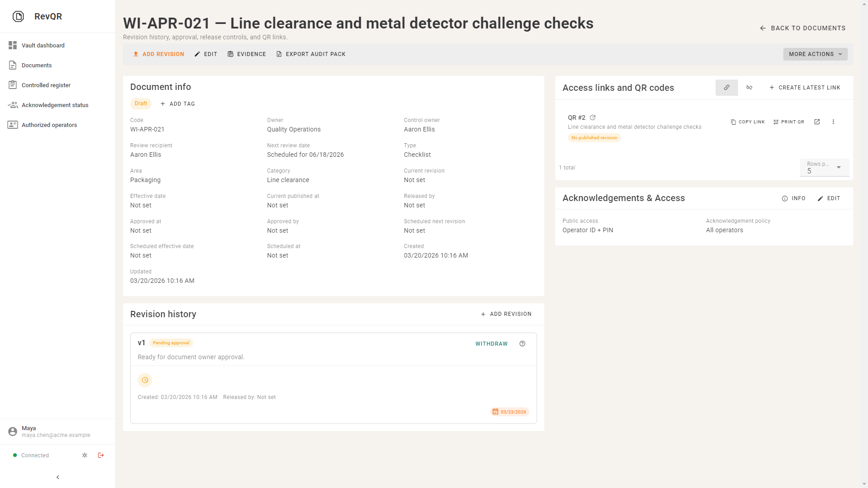Screen dimensions: 868x488
Task: Click the pending-history clock icon on revision v1
Action: pos(145,380)
